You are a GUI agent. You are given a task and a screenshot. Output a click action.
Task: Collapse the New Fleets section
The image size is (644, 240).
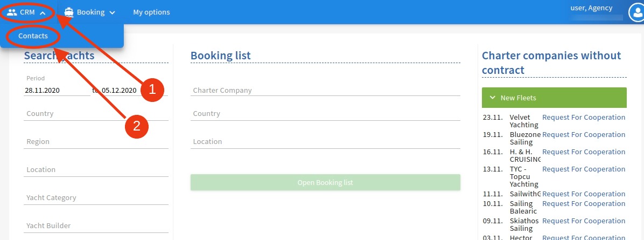(x=554, y=98)
